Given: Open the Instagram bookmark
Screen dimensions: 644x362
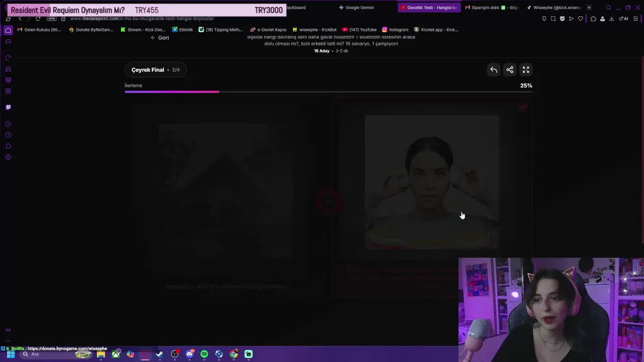Looking at the screenshot, I should tap(395, 30).
